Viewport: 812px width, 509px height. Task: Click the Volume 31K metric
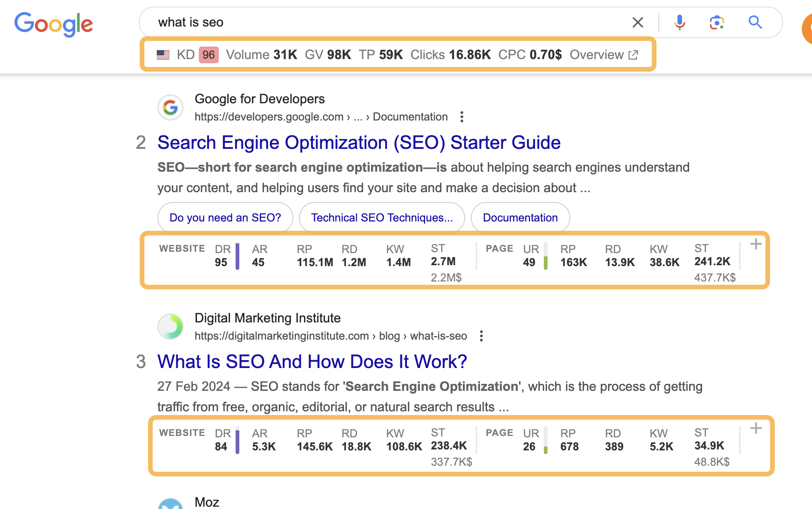262,55
